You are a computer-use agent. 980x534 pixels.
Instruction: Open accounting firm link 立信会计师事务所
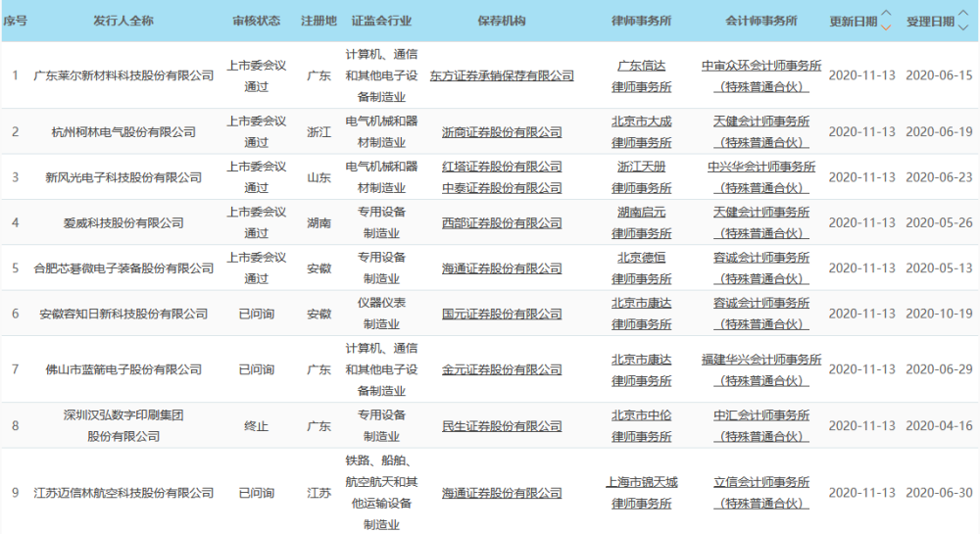click(x=761, y=494)
